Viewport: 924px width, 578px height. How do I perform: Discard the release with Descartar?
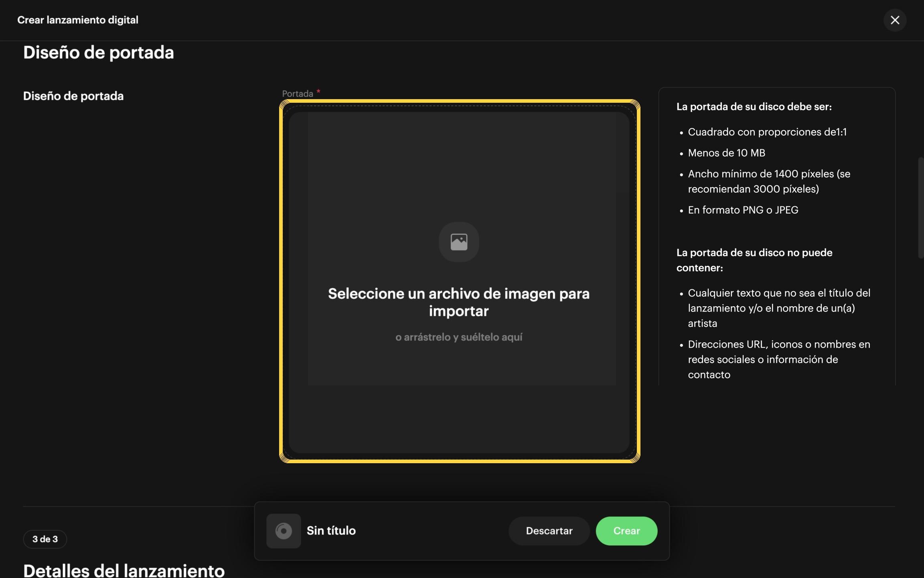coord(549,531)
